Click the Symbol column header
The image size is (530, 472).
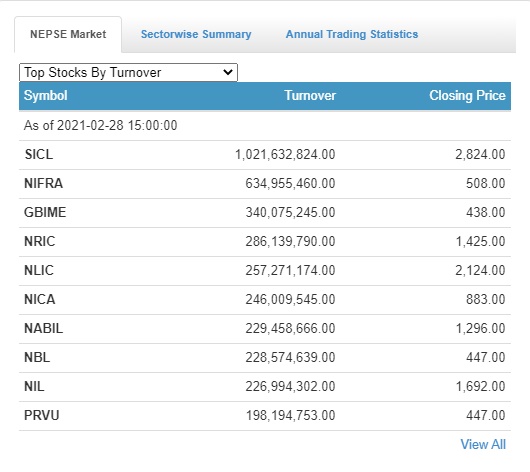(46, 96)
